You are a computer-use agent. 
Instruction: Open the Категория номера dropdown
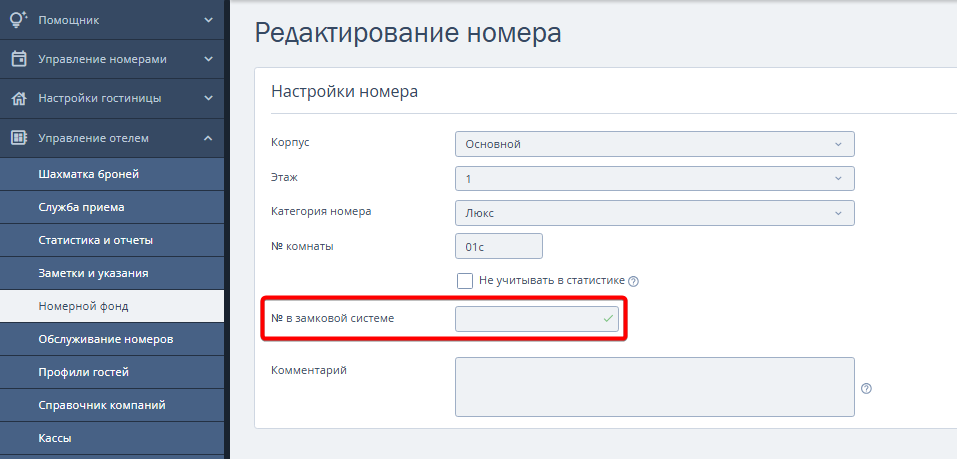(x=654, y=213)
